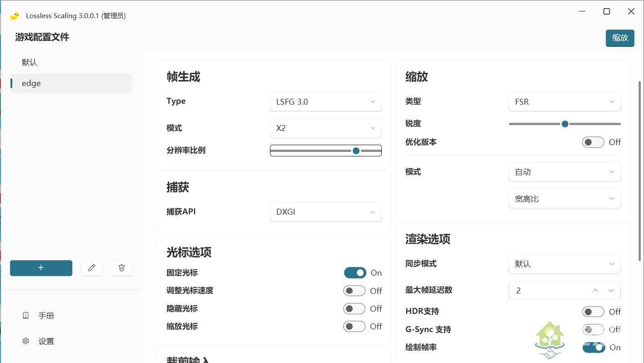Screen dimensions: 644x363
Task: Open the 模式 dropdown showing X2
Action: [326, 128]
